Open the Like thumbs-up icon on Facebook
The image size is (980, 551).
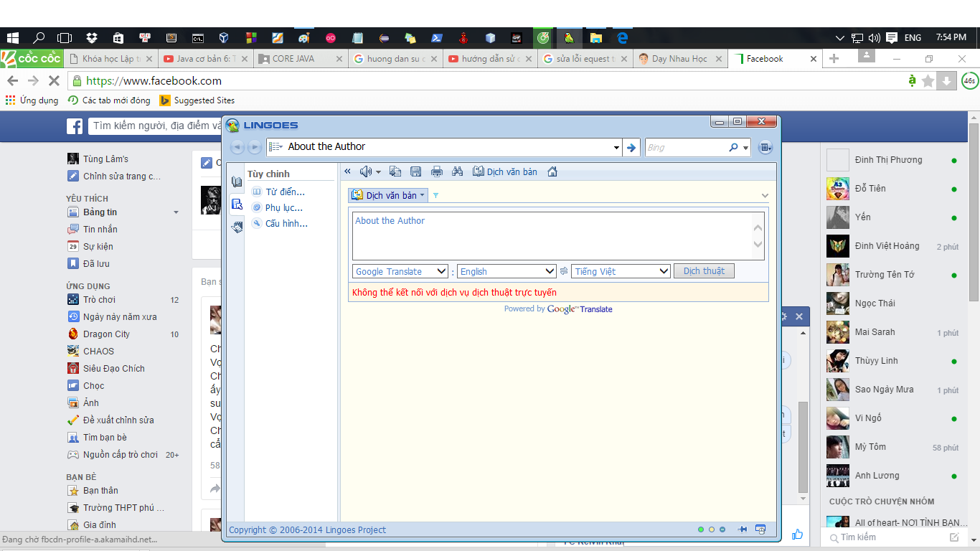[x=798, y=534]
